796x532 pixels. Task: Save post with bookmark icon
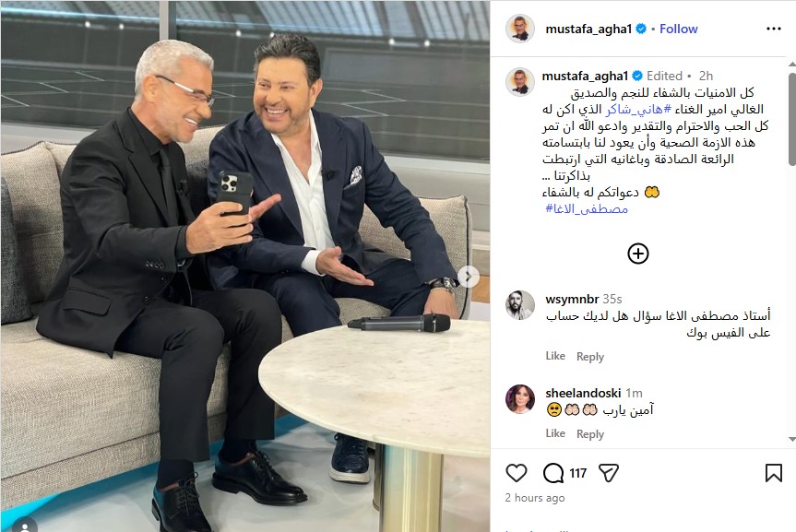tap(773, 473)
